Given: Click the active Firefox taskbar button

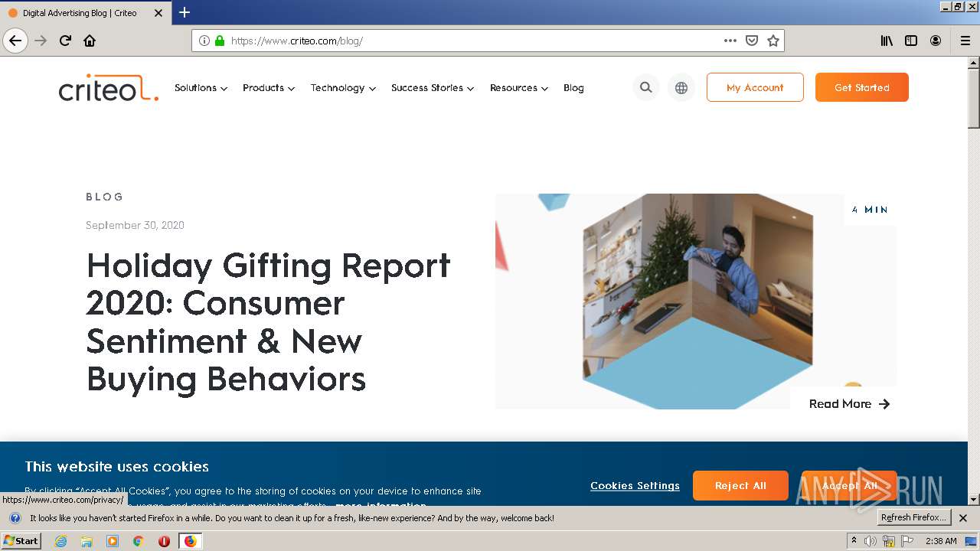Looking at the screenshot, I should (x=190, y=541).
